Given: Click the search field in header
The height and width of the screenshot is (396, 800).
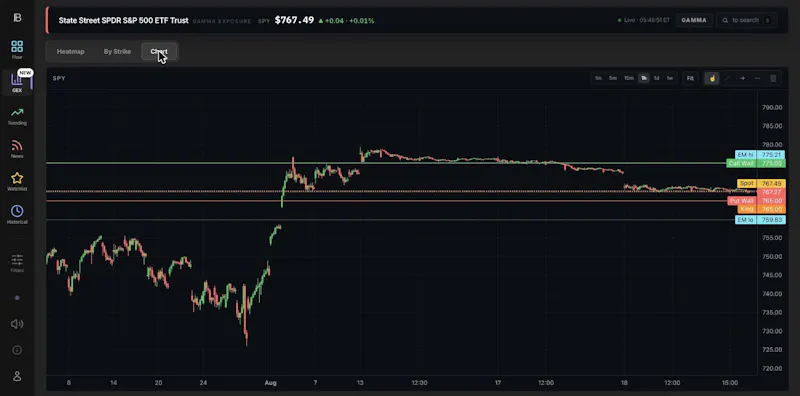Looking at the screenshot, I should tap(747, 20).
